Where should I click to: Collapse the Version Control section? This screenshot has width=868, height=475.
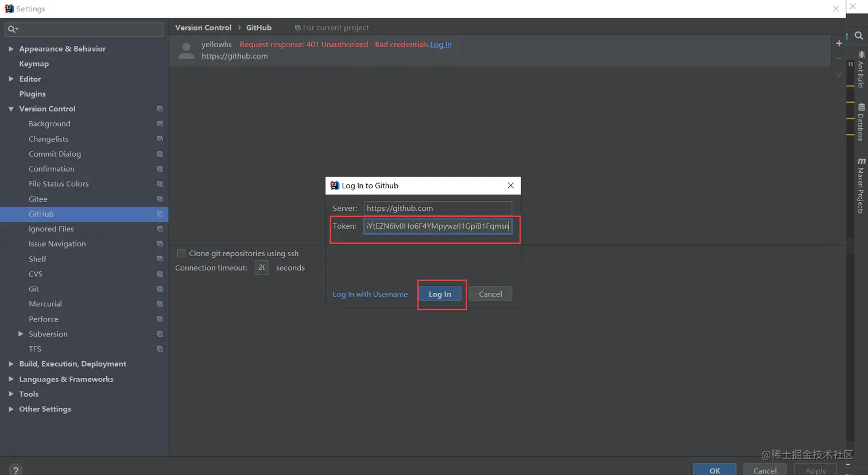(x=11, y=109)
